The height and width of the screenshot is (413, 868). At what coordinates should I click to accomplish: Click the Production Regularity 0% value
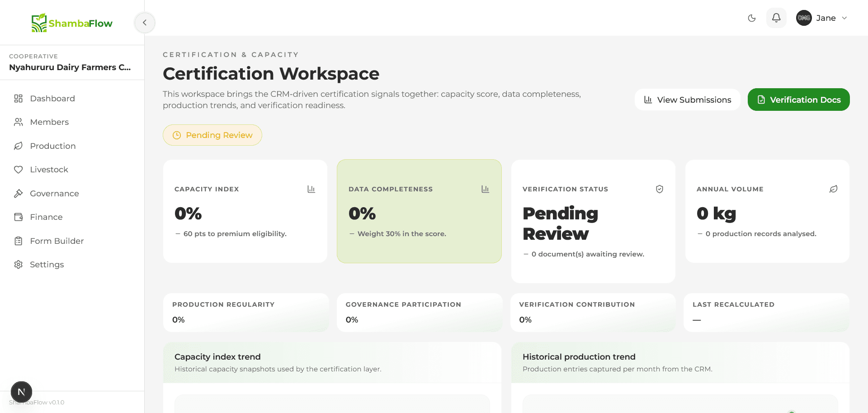click(x=179, y=320)
